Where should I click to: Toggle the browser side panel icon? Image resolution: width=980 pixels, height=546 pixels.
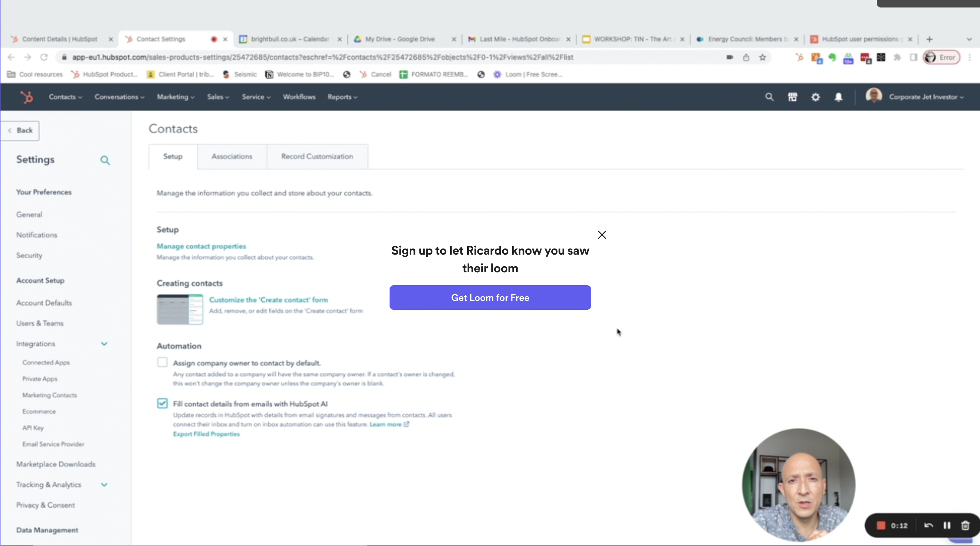point(913,57)
